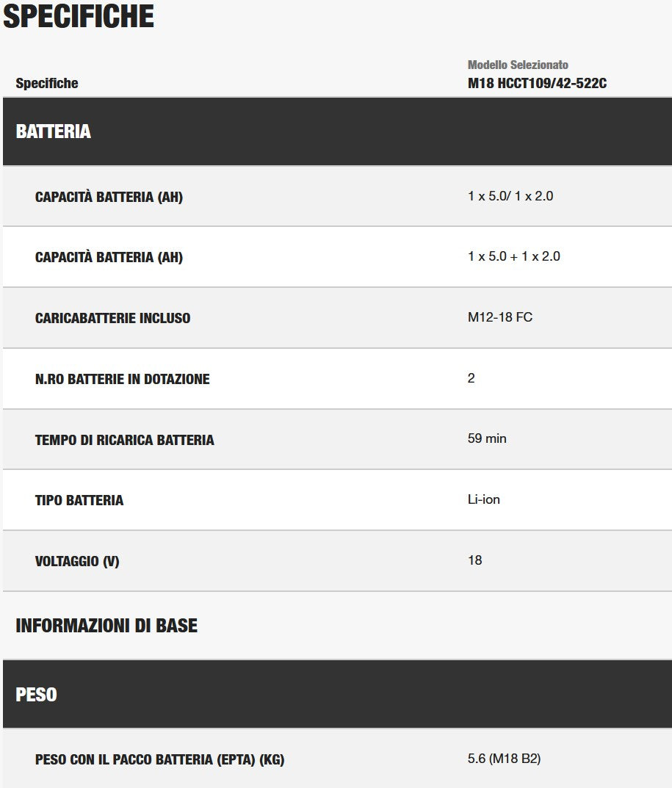Click the SPECIFICHE page heading
Viewport: 672px width, 788px height.
pos(79,15)
